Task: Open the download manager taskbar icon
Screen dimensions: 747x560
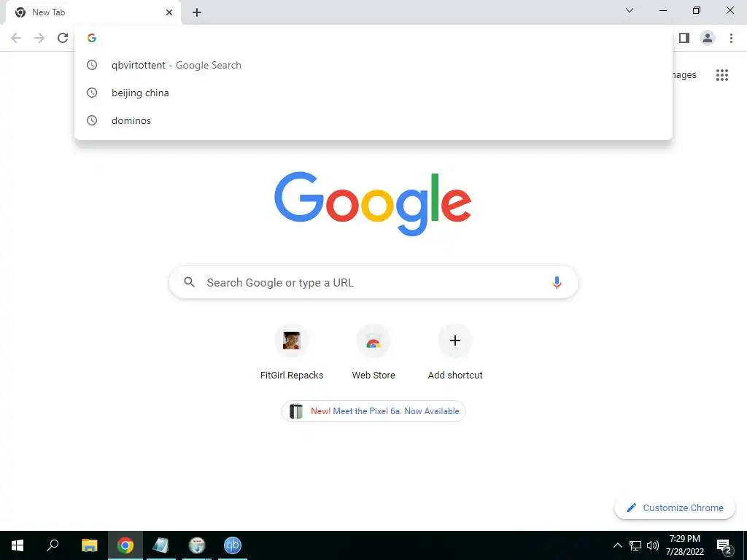Action: click(197, 545)
